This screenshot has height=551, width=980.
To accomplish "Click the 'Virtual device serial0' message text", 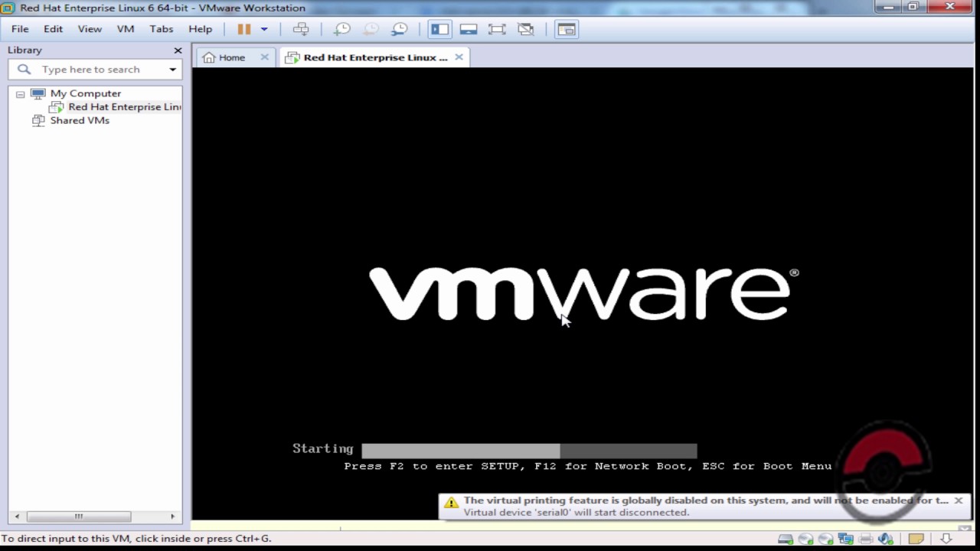I will (577, 512).
